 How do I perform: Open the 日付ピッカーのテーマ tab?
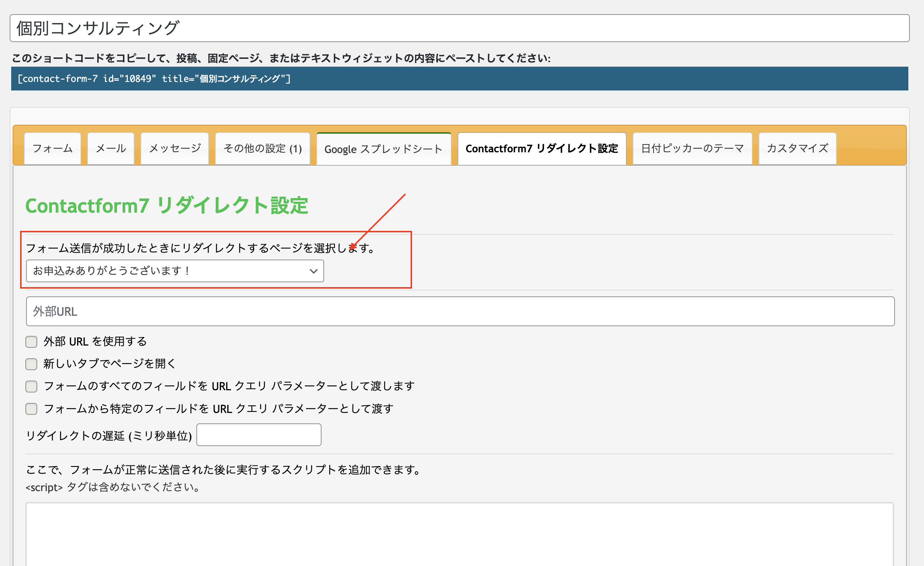[x=692, y=149]
